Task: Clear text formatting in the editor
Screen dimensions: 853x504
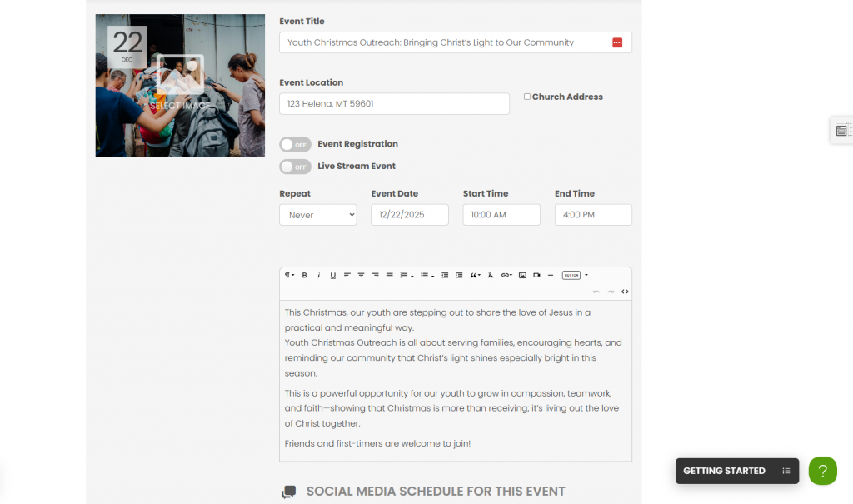Action: [x=491, y=276]
